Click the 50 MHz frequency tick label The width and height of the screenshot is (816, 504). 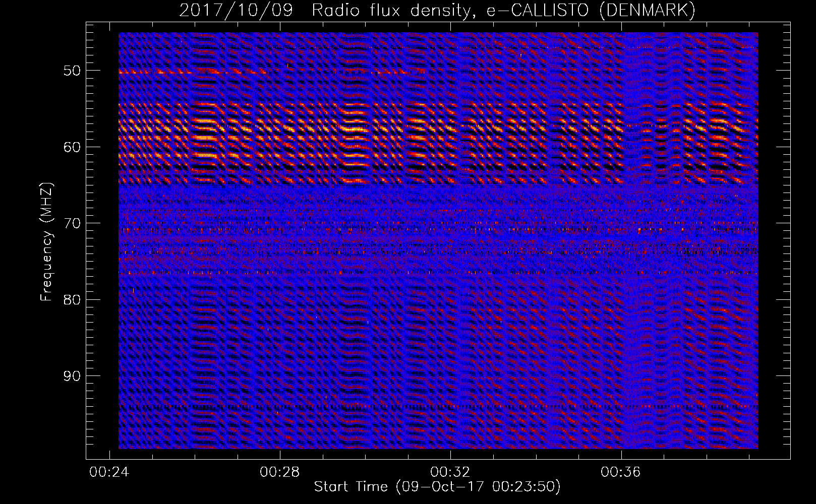72,71
